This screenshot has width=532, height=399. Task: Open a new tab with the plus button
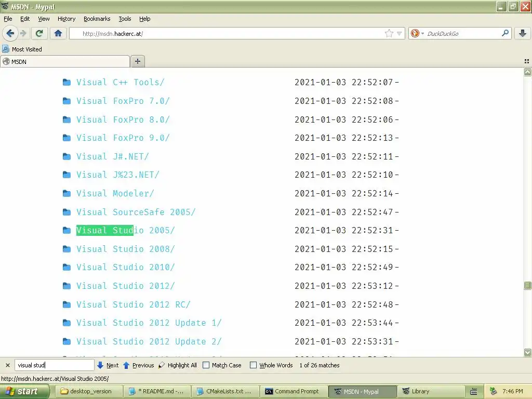137,61
